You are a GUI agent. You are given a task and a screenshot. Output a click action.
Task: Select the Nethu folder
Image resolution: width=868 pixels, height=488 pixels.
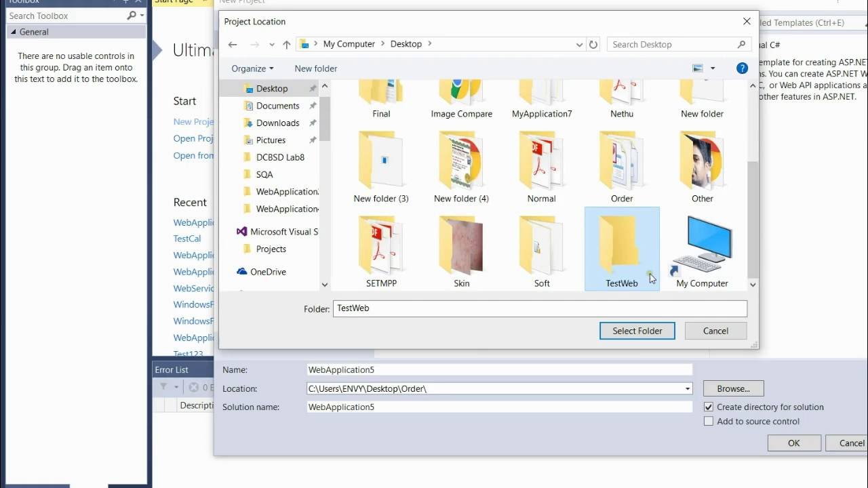[622, 100]
